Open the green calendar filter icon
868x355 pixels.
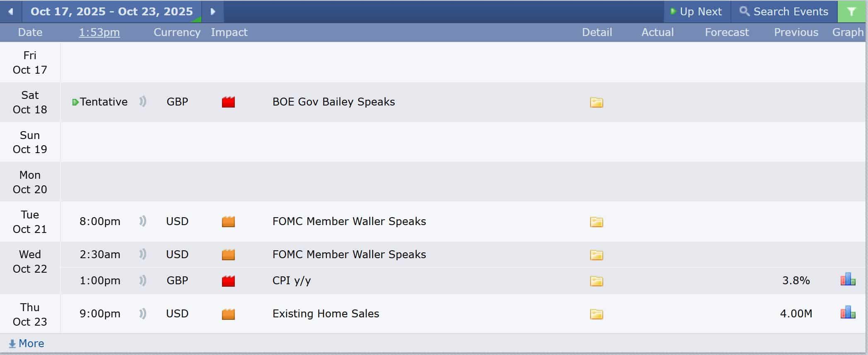click(851, 12)
